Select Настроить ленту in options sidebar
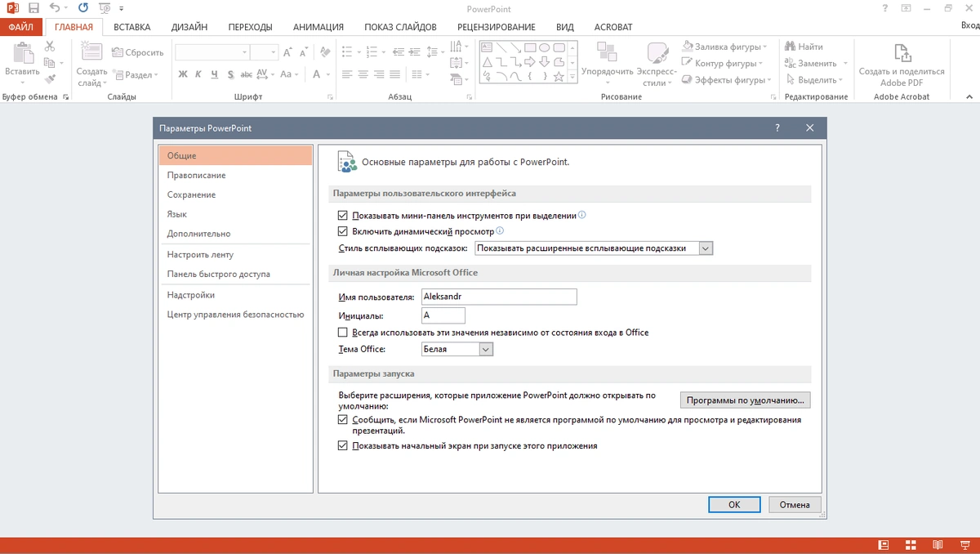This screenshot has height=554, width=980. 235,254
